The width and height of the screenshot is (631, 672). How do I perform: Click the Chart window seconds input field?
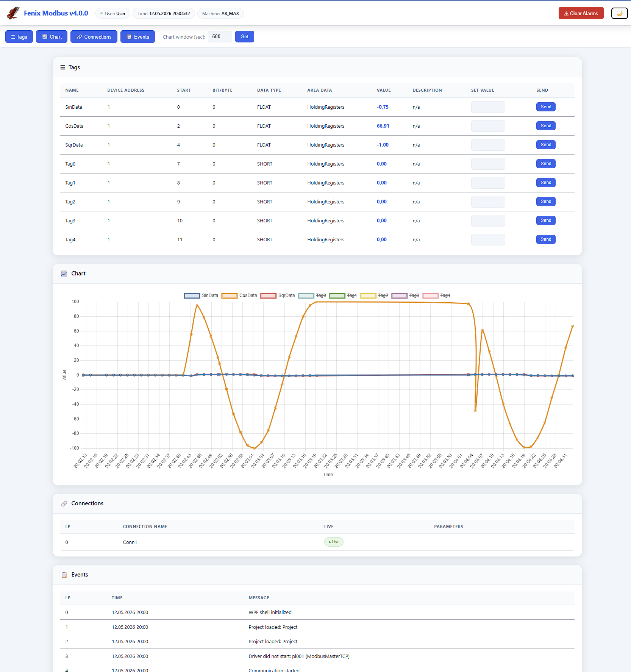[220, 37]
